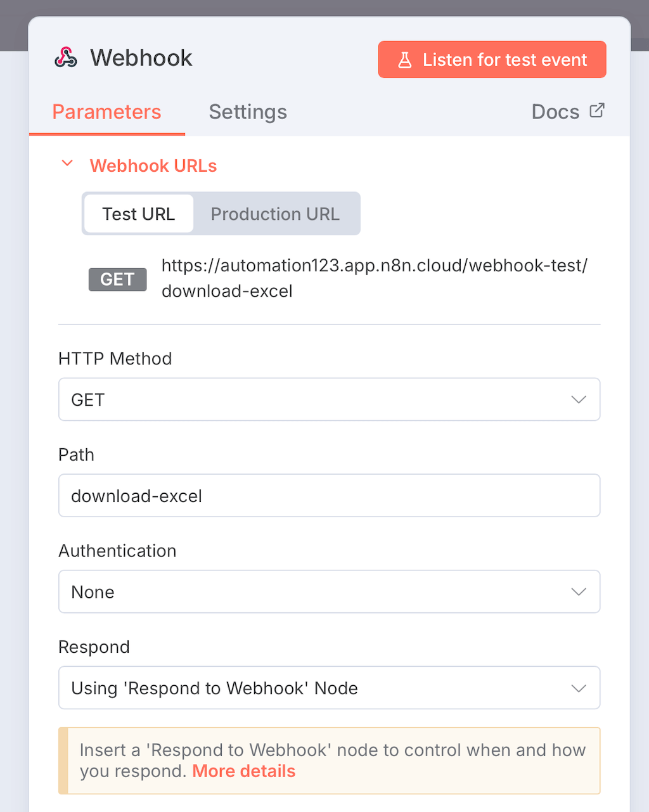
Task: Switch to the Parameters tab
Action: 106,112
